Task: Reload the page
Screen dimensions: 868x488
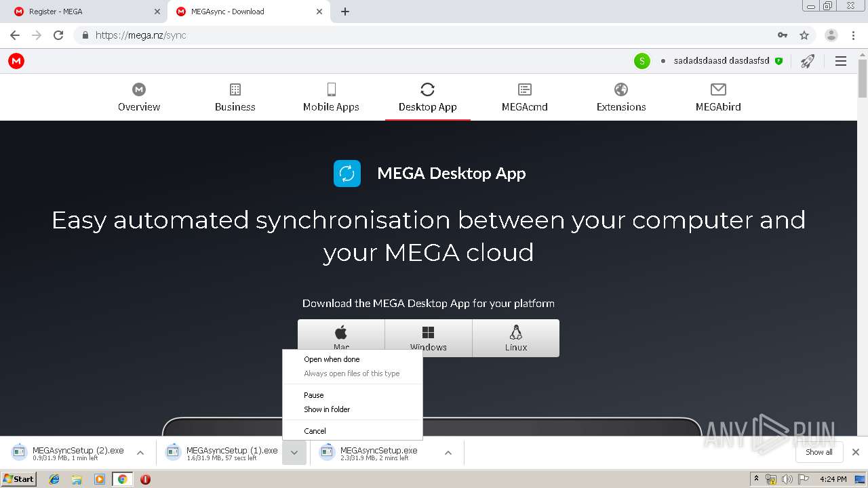Action: [x=58, y=35]
